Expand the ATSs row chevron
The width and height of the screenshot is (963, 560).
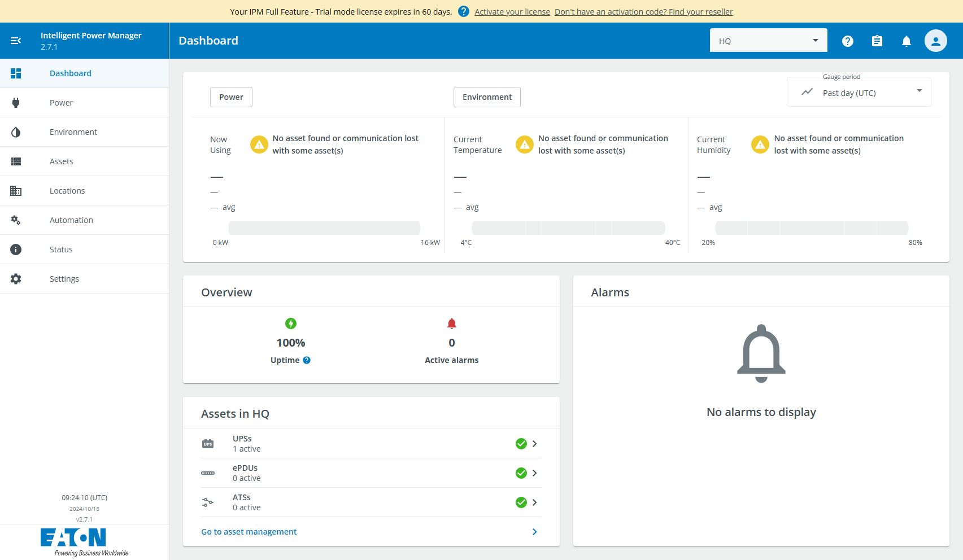[x=534, y=502]
